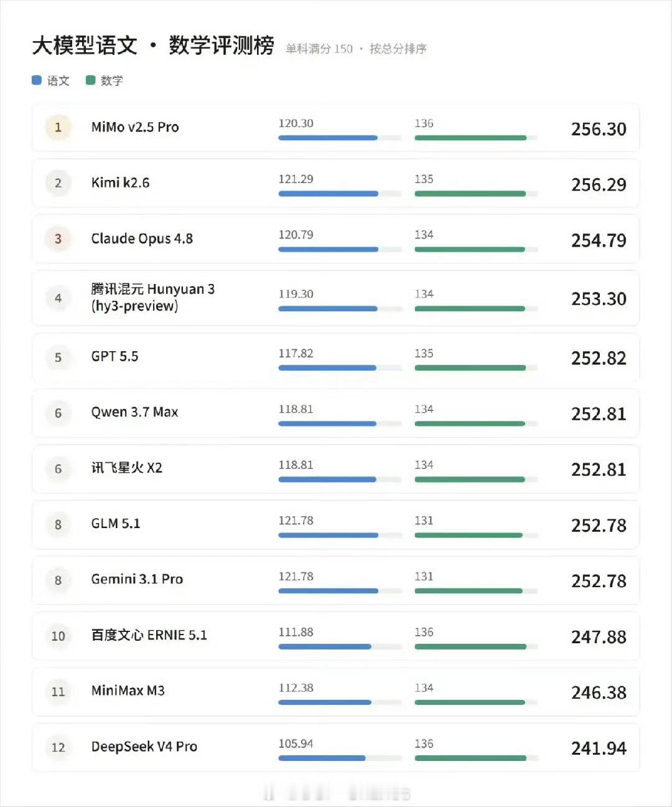This screenshot has height=807, width=672.
Task: Click the rank 6 badge beside Qwen 3.7 Max
Action: coord(58,413)
